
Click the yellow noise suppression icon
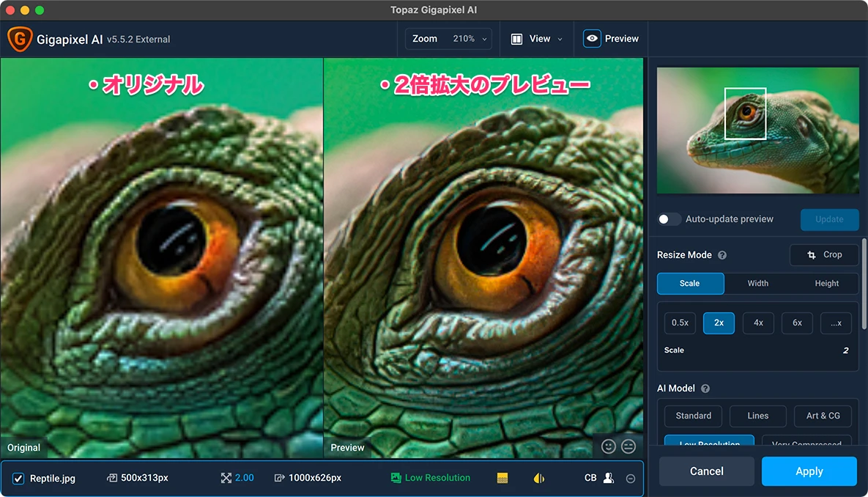coord(502,478)
